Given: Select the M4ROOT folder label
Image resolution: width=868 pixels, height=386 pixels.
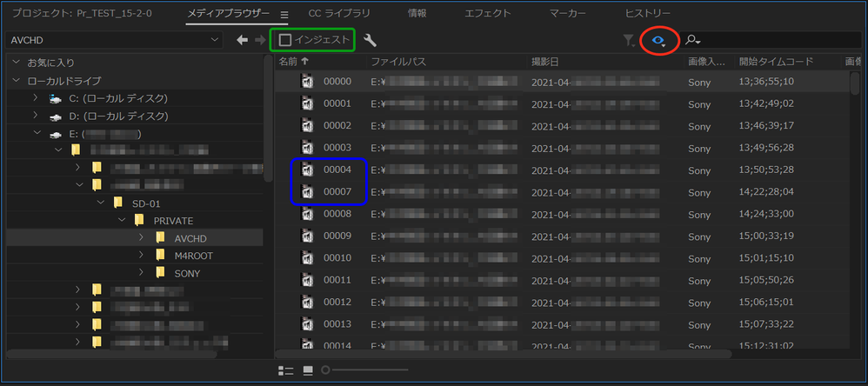Looking at the screenshot, I should coord(194,256).
